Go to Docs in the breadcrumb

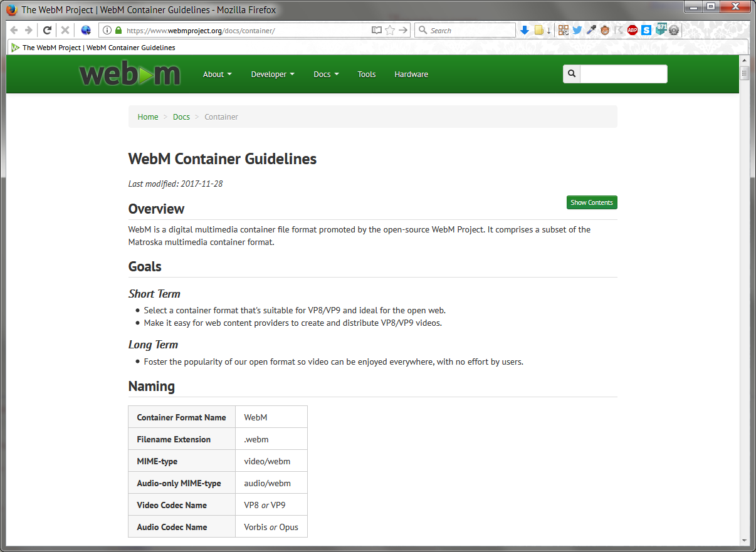coord(181,117)
